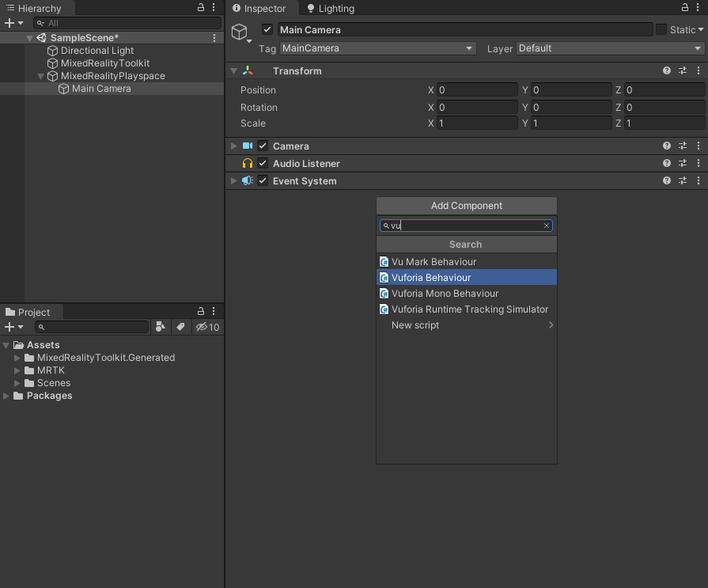Open the Tag dropdown for Main Camera
Image resolution: width=708 pixels, height=588 pixels.
(378, 48)
